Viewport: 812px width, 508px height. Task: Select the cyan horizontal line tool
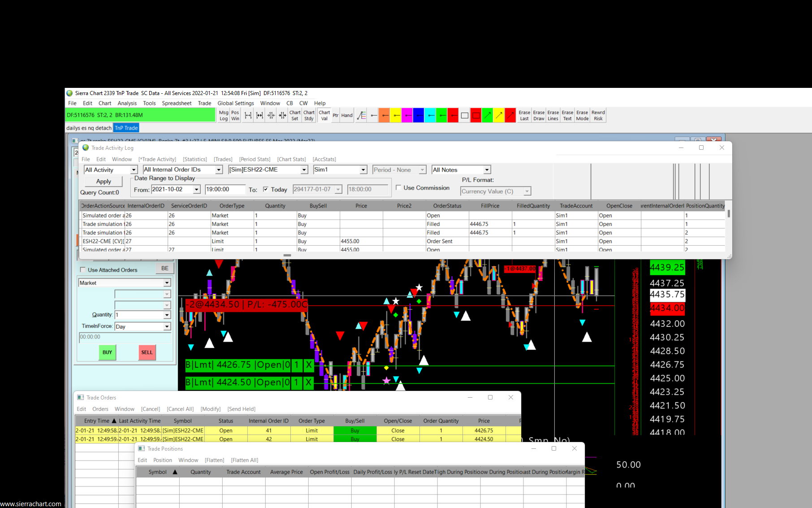coord(430,116)
